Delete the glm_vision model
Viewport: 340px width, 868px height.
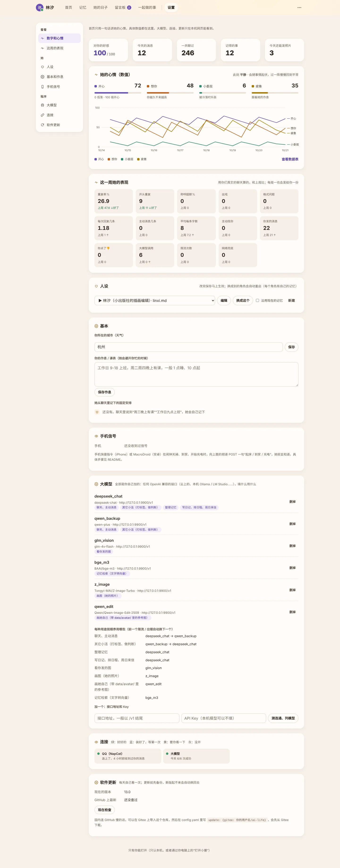click(293, 546)
